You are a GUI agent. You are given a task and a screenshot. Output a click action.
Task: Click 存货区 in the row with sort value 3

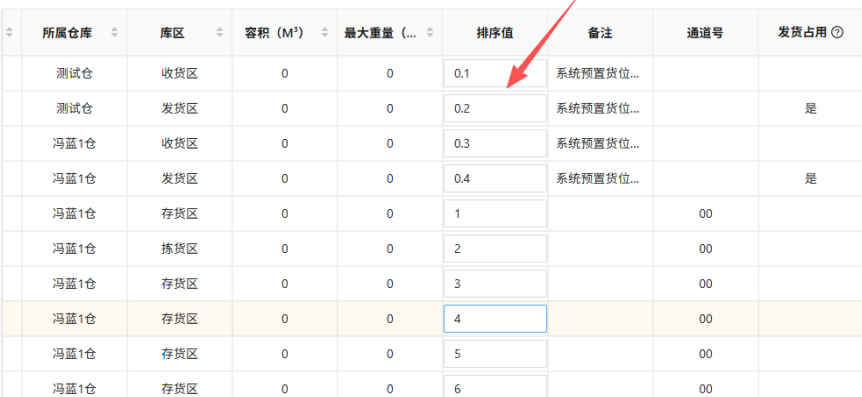click(179, 284)
